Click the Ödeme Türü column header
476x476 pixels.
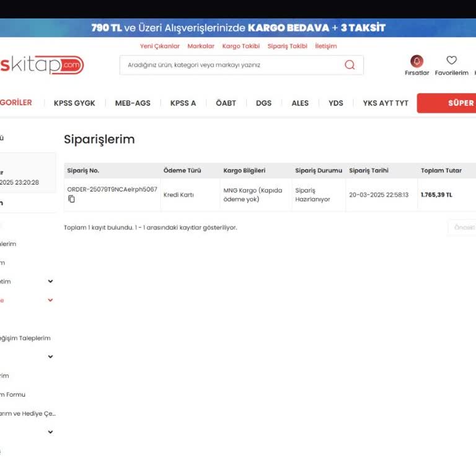[182, 170]
